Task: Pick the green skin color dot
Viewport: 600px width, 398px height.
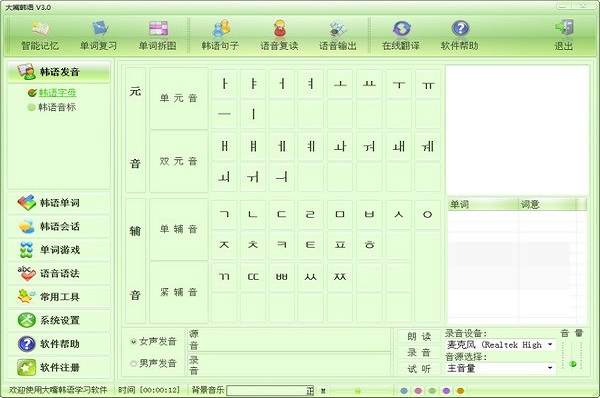Action: pos(432,391)
